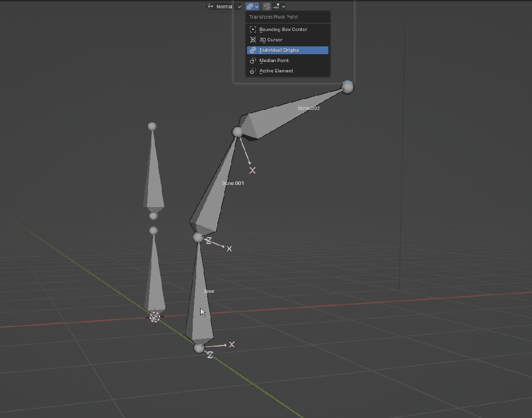
Task: Open the snapping options dropdown
Action: [280, 6]
